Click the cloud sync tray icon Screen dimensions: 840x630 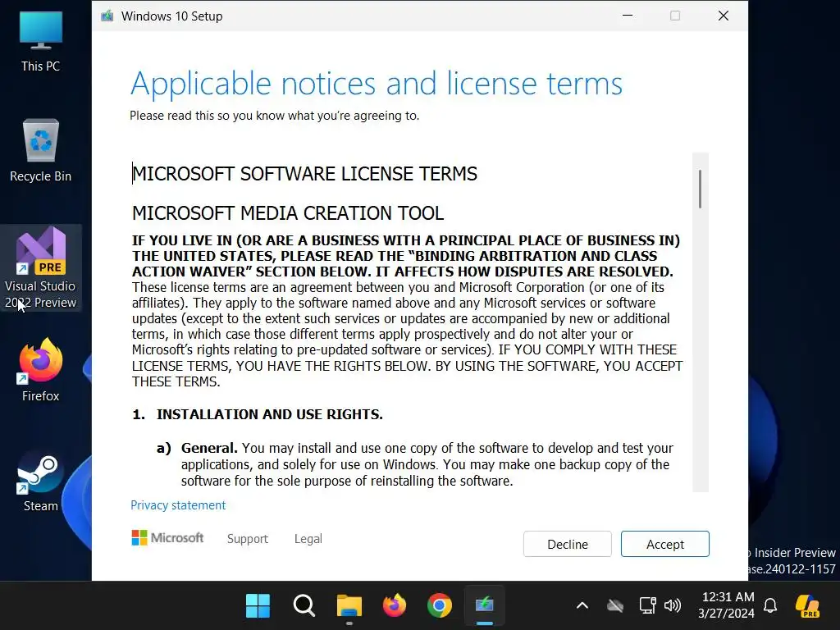(615, 606)
